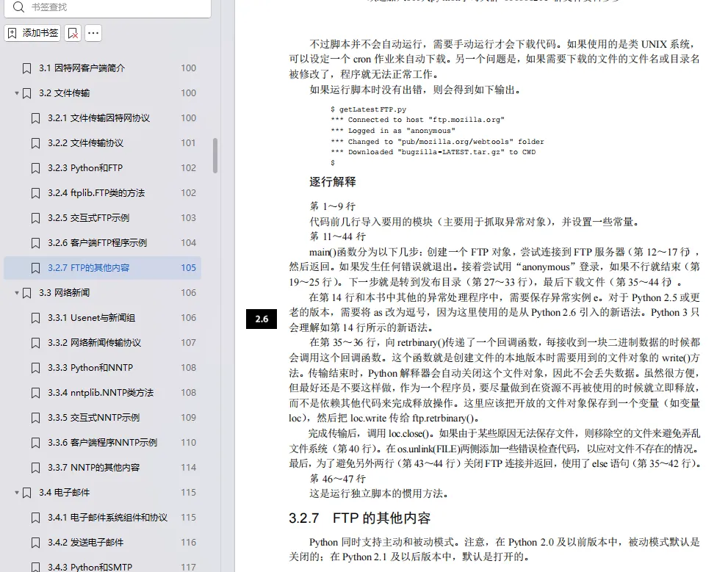
Task: Open bookmark 3.1 因特网客户端简介
Action: tap(82, 68)
